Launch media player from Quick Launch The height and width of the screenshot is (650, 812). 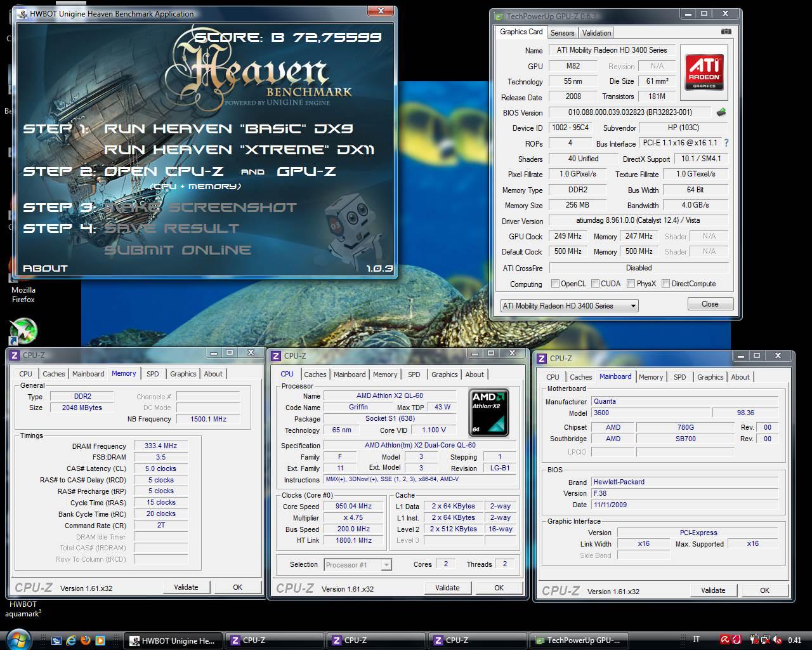pyautogui.click(x=100, y=640)
